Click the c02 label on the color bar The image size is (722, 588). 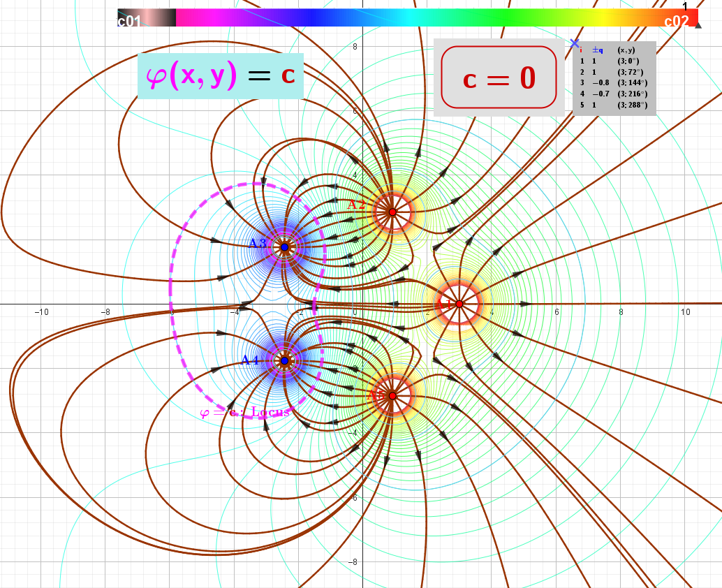[x=677, y=21]
